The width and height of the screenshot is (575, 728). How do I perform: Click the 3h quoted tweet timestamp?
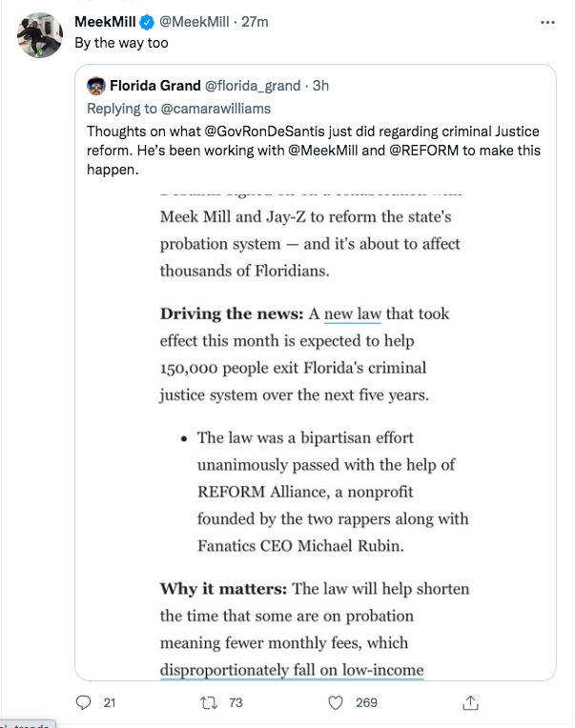320,86
